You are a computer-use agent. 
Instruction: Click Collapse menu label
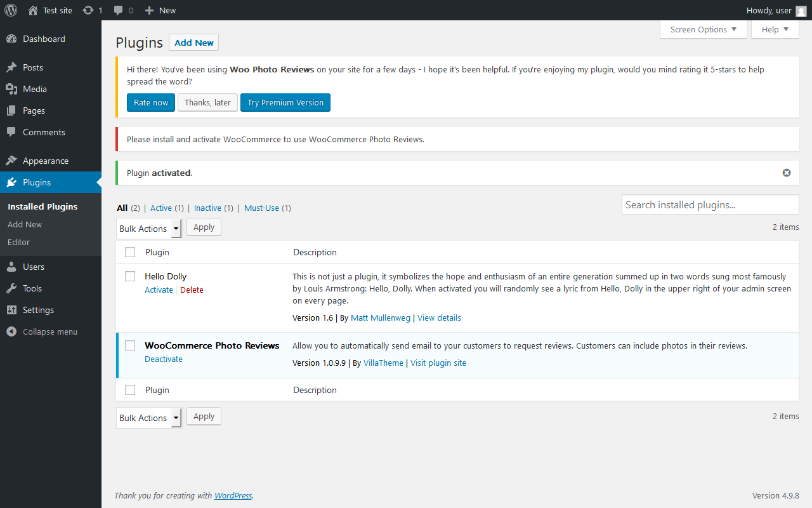(50, 331)
